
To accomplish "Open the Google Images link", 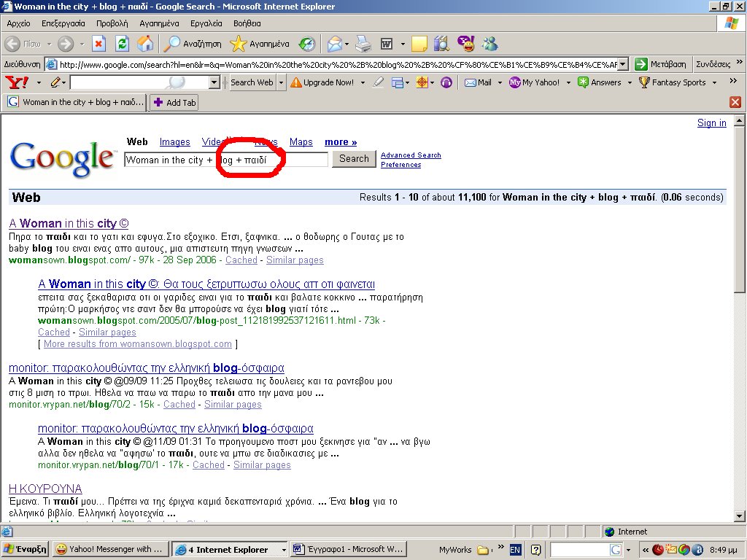I will pos(174,142).
